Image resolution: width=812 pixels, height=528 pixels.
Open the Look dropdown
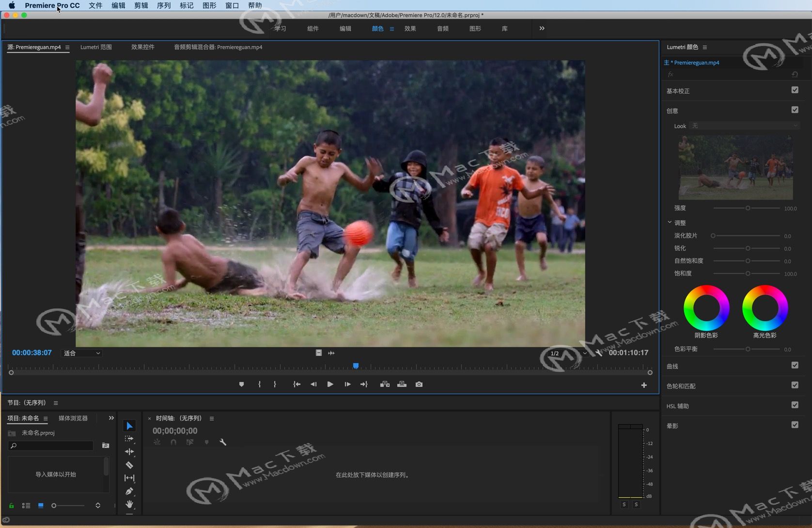coord(744,126)
